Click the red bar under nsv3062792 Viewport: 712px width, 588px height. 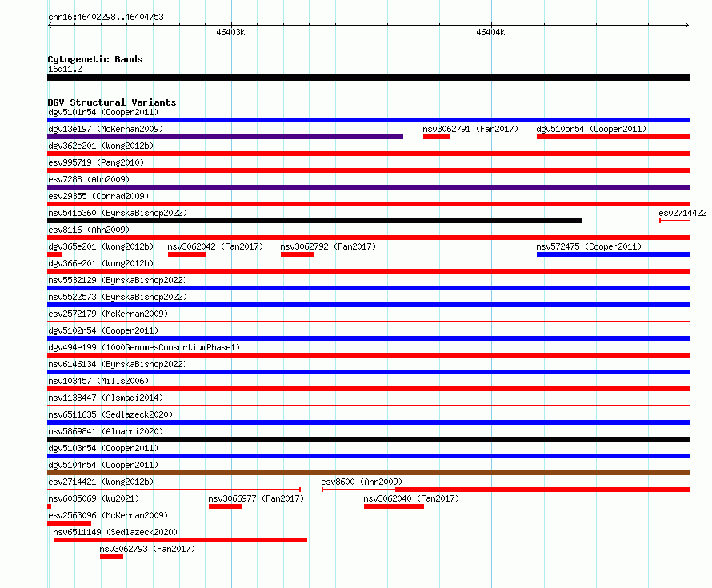298,254
